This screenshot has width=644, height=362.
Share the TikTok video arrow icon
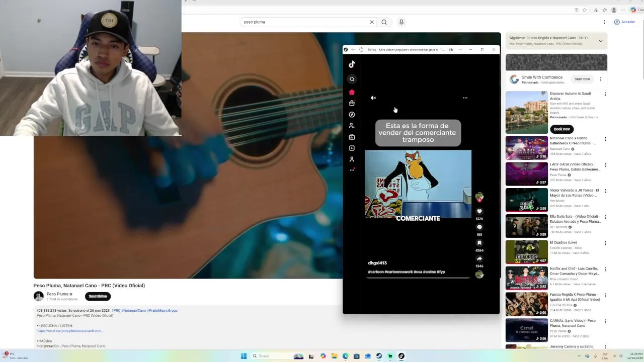point(479,259)
